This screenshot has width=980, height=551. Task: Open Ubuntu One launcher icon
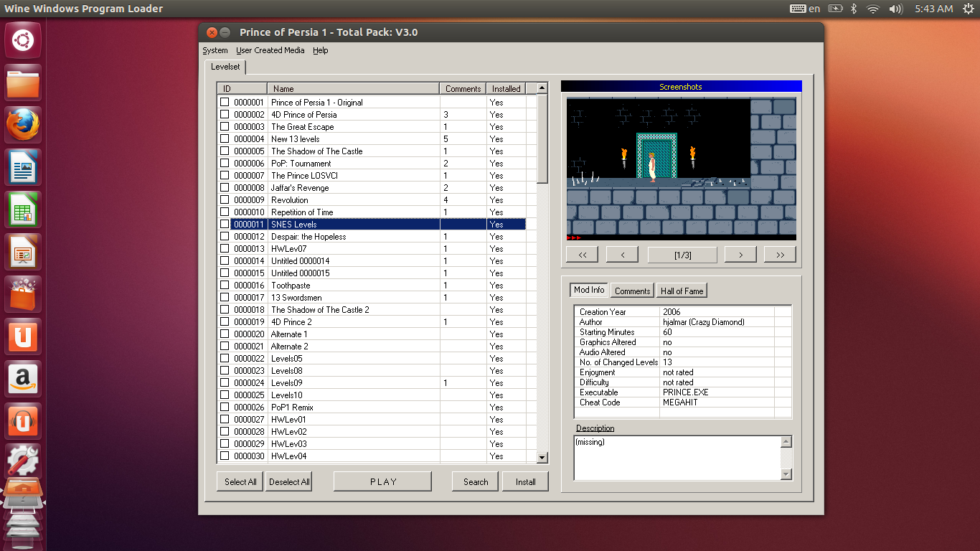pos(23,336)
